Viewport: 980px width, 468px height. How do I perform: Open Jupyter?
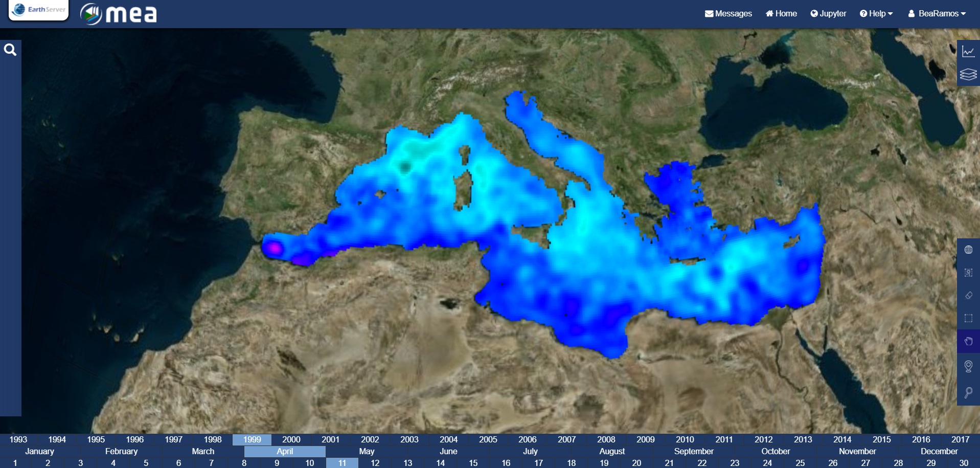pyautogui.click(x=828, y=14)
